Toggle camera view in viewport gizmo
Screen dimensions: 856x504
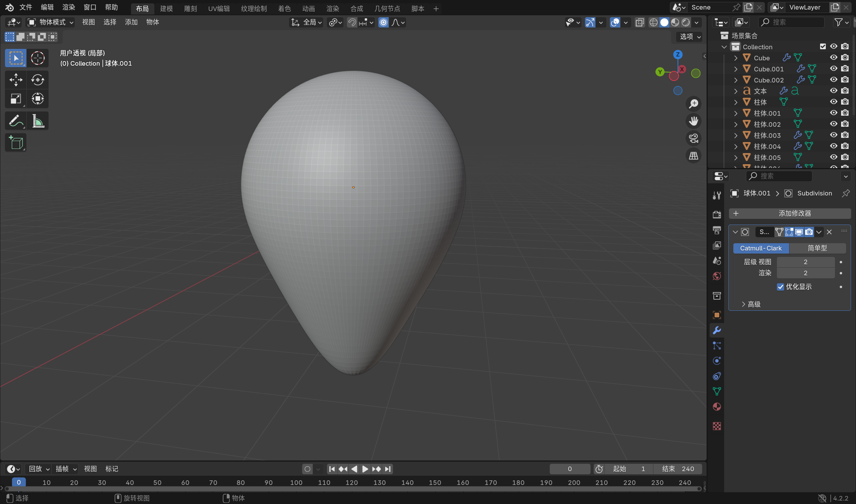(x=693, y=138)
